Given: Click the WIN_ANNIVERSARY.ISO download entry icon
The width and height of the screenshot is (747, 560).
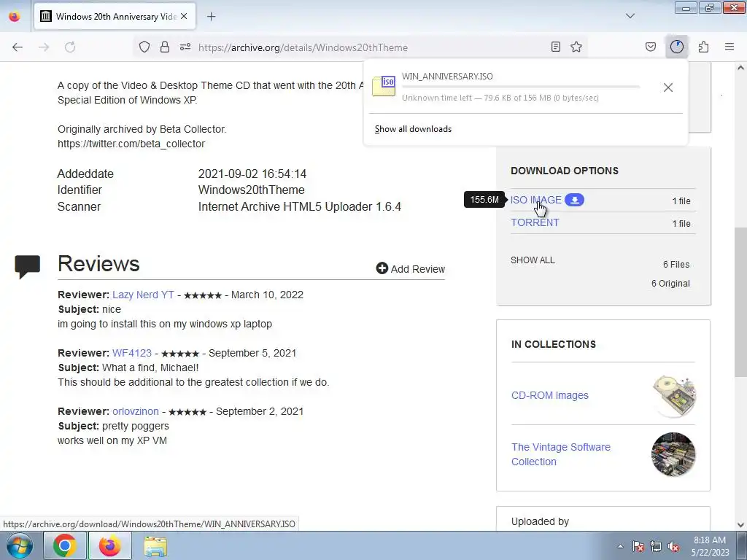Looking at the screenshot, I should click(384, 86).
